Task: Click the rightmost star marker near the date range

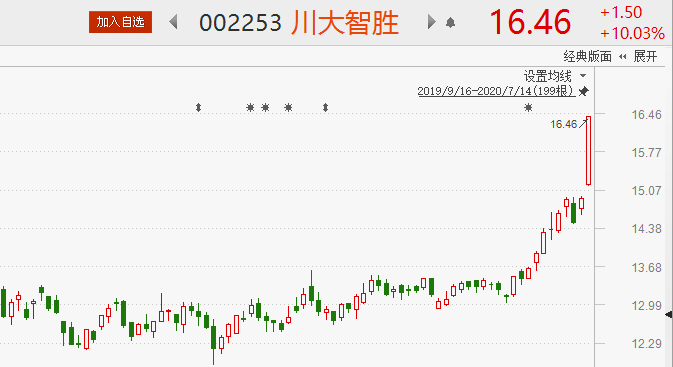Action: (x=528, y=108)
